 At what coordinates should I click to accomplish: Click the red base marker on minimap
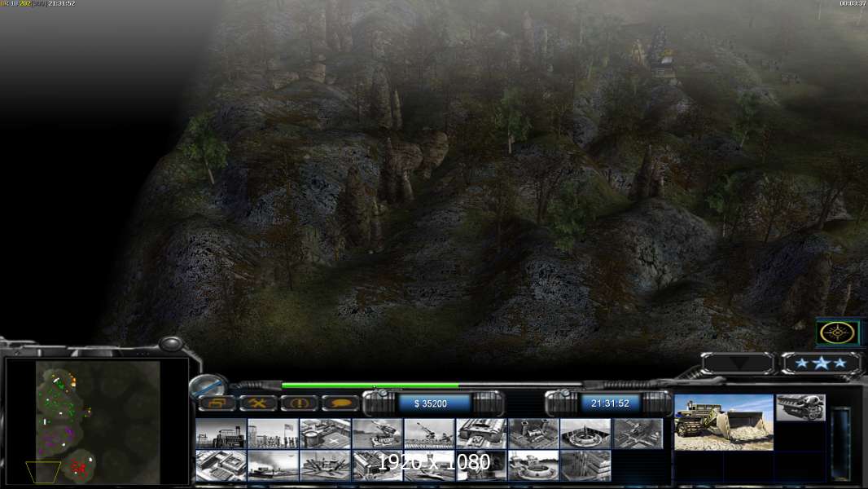point(79,469)
